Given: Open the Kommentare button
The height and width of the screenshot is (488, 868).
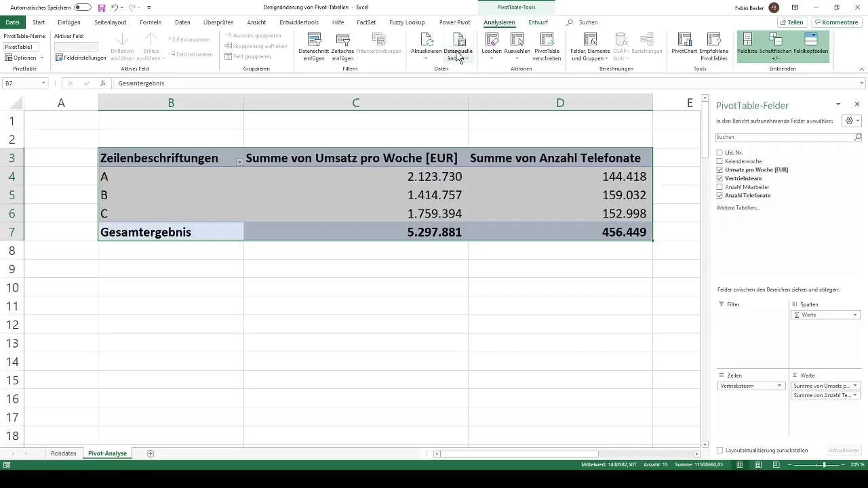Looking at the screenshot, I should (835, 22).
